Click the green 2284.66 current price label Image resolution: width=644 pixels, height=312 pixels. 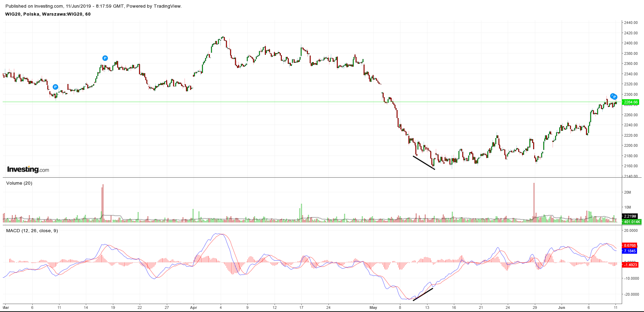tap(631, 102)
